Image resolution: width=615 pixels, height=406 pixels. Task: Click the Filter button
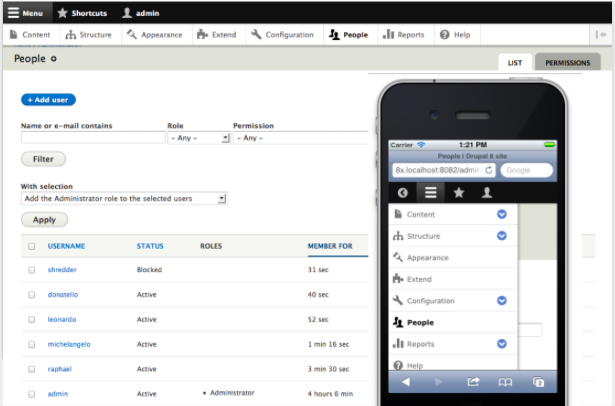(x=43, y=159)
